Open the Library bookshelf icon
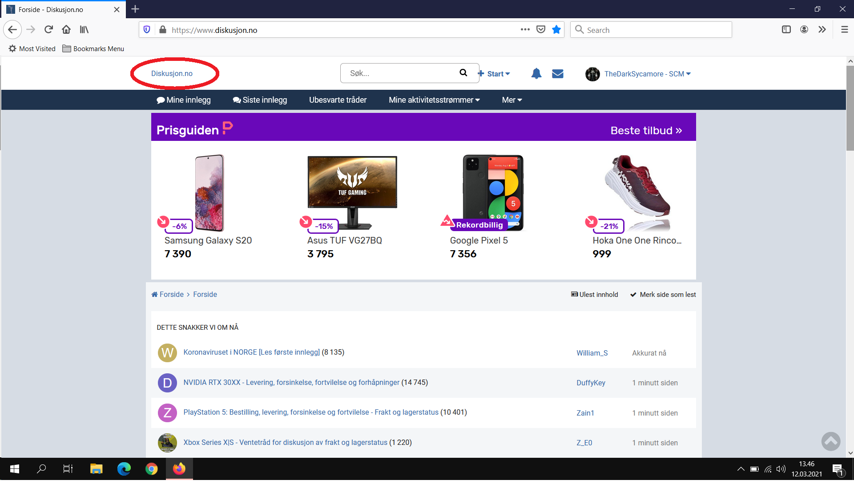854x504 pixels. 84,30
